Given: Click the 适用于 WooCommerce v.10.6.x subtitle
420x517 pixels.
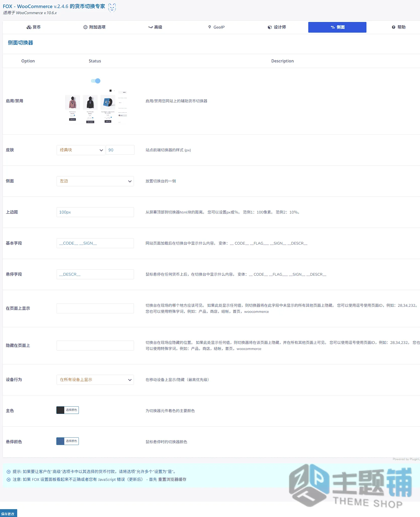Looking at the screenshot, I should [x=30, y=13].
